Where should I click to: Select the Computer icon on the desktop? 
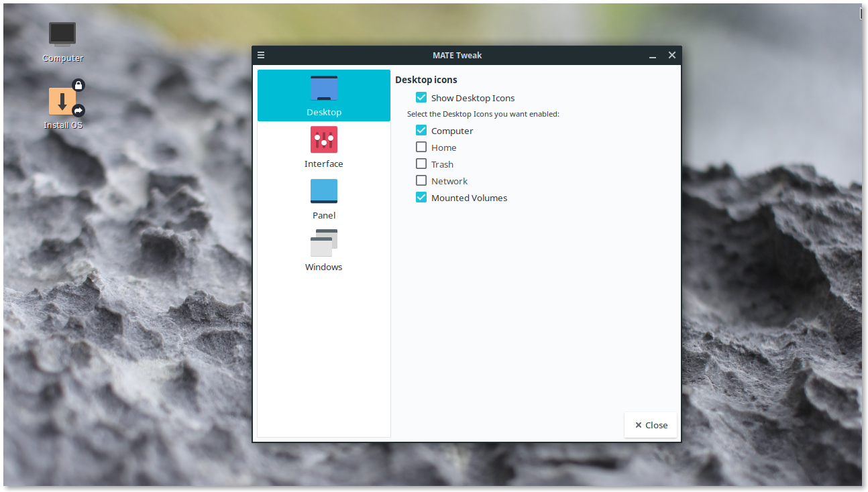point(62,42)
